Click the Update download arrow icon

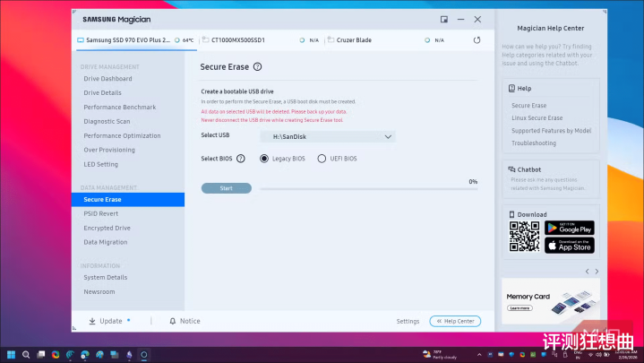click(92, 321)
